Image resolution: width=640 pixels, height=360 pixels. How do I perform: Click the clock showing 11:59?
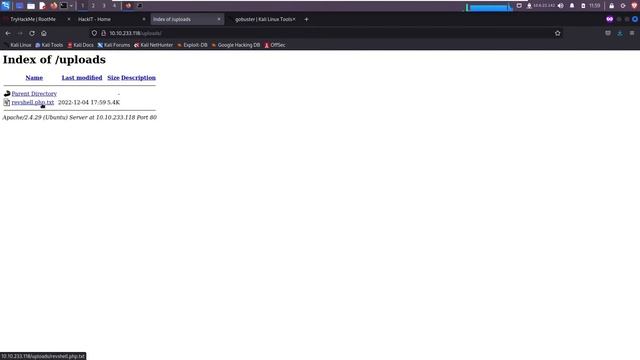point(595,6)
